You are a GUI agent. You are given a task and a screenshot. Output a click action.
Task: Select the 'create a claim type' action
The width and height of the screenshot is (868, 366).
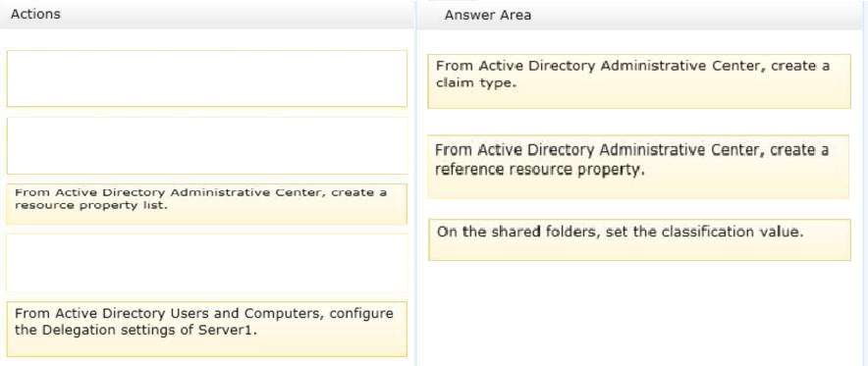pos(639,81)
